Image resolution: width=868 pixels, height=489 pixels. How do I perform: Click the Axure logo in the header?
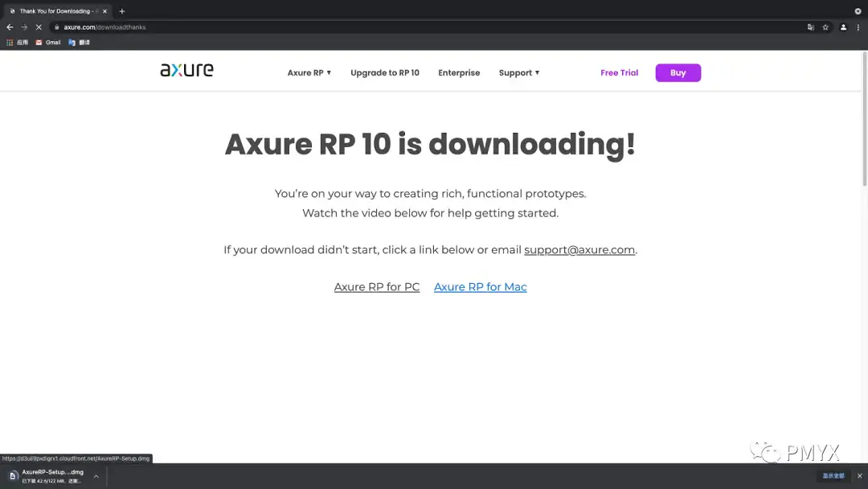tap(186, 71)
